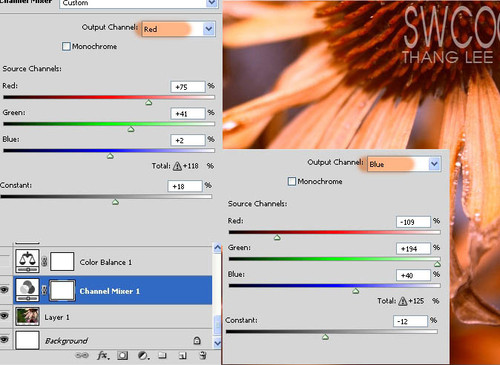
Task: Click the new layer icon
Action: pos(182,356)
